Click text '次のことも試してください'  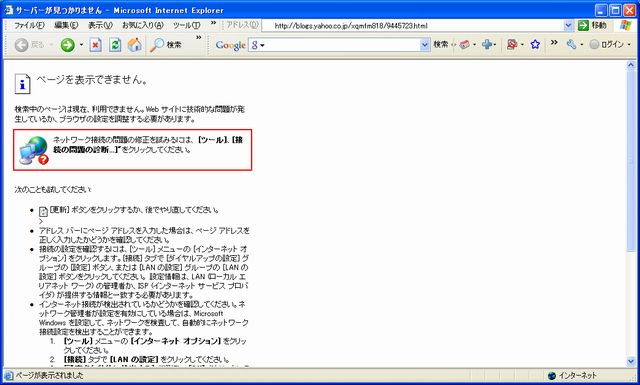coord(53,189)
